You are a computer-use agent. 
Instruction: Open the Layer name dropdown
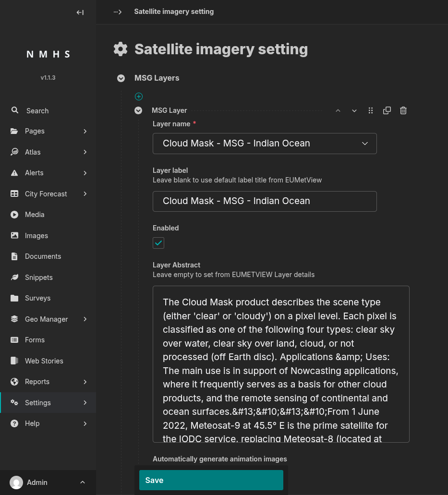[265, 144]
